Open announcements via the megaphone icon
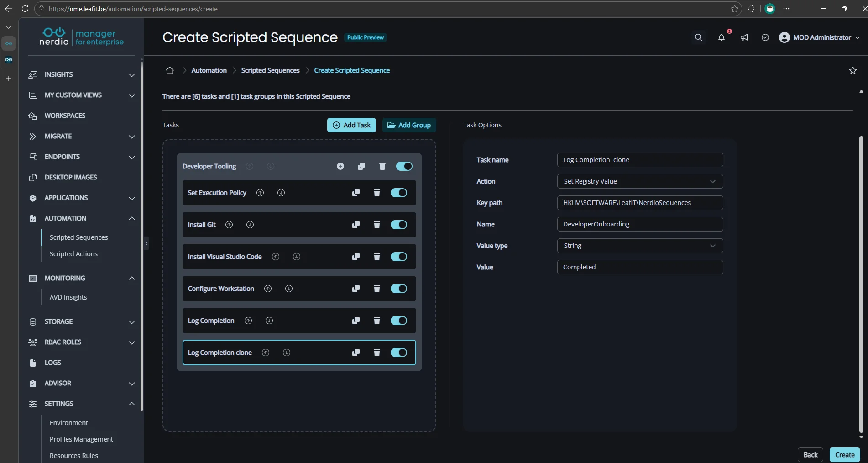Viewport: 868px width, 463px height. tap(744, 38)
